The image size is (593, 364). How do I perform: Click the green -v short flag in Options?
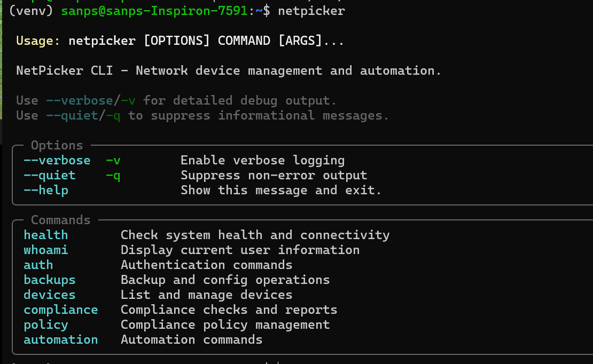[x=113, y=160]
